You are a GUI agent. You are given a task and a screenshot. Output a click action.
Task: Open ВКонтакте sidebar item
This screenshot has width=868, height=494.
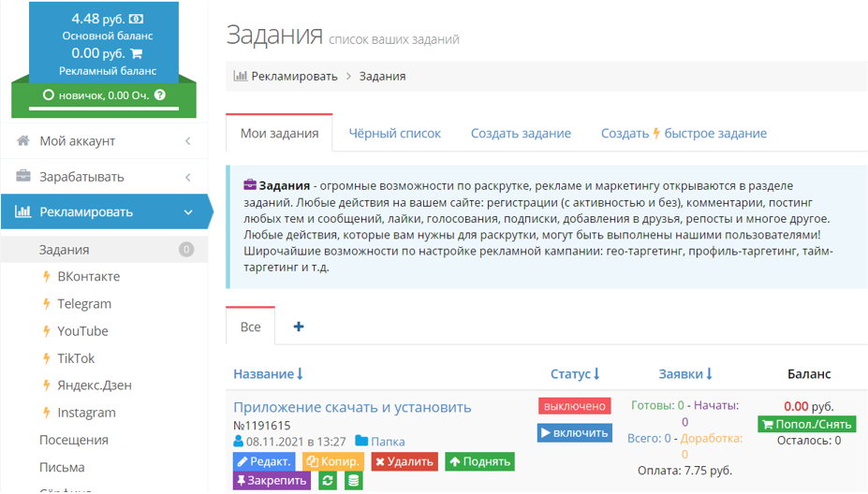[89, 277]
